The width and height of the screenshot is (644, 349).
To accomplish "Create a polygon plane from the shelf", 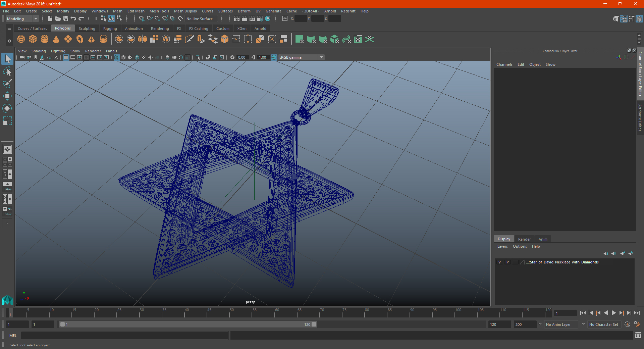I will 68,39.
